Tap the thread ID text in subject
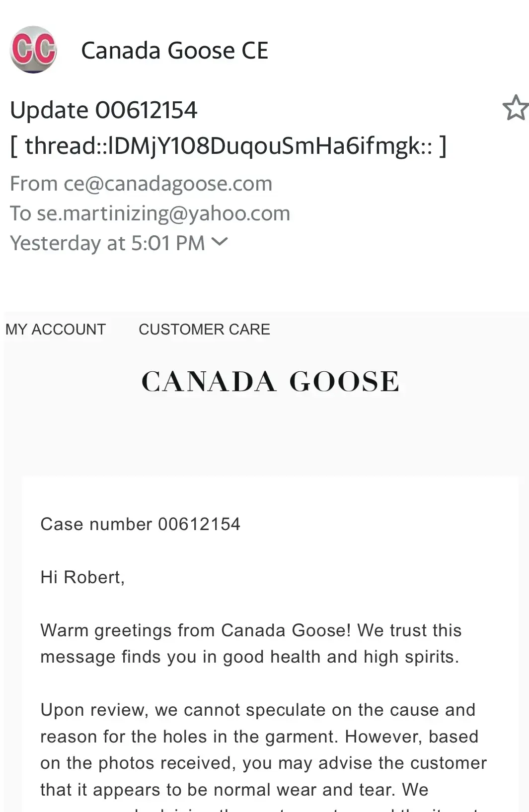Image resolution: width=529 pixels, height=812 pixels. pos(228,146)
